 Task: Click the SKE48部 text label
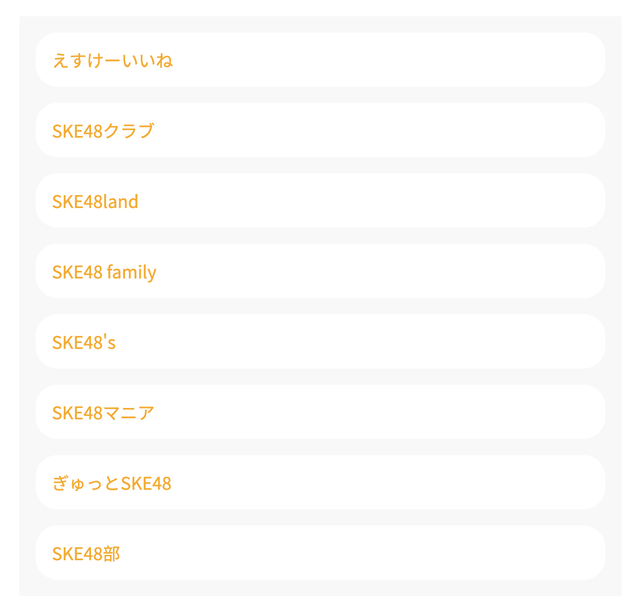tap(86, 554)
